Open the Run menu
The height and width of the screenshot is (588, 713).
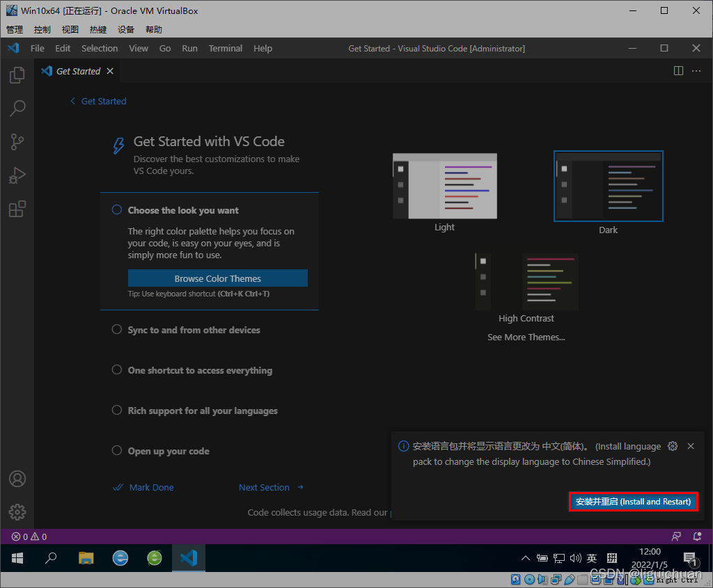coord(189,48)
